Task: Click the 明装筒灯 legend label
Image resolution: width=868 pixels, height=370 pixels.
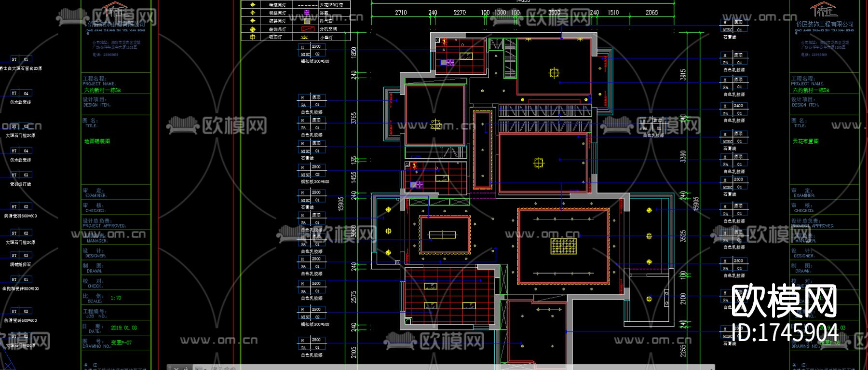Action: [x=277, y=13]
